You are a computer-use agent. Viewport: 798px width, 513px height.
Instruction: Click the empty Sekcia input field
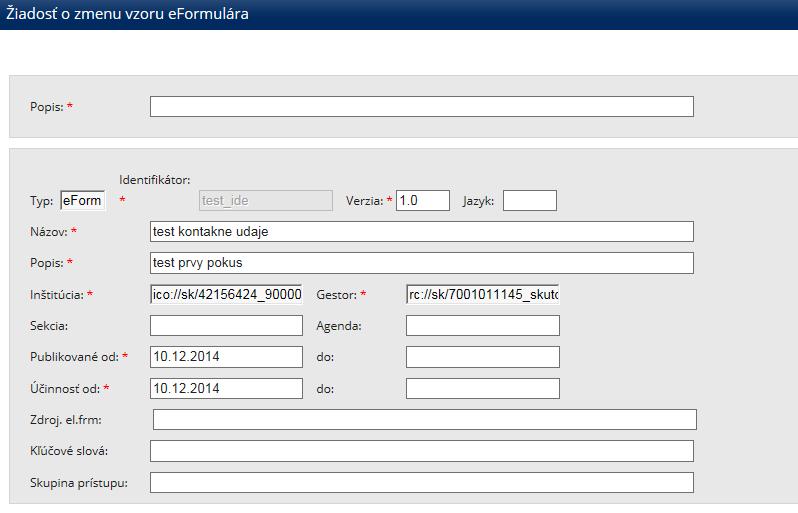[226, 326]
